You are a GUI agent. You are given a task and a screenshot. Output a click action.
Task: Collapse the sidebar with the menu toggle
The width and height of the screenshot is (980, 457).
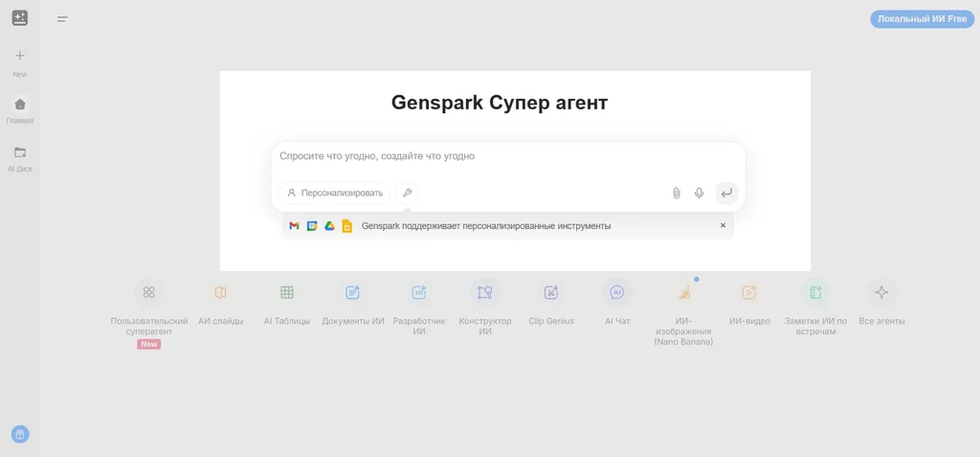point(62,19)
